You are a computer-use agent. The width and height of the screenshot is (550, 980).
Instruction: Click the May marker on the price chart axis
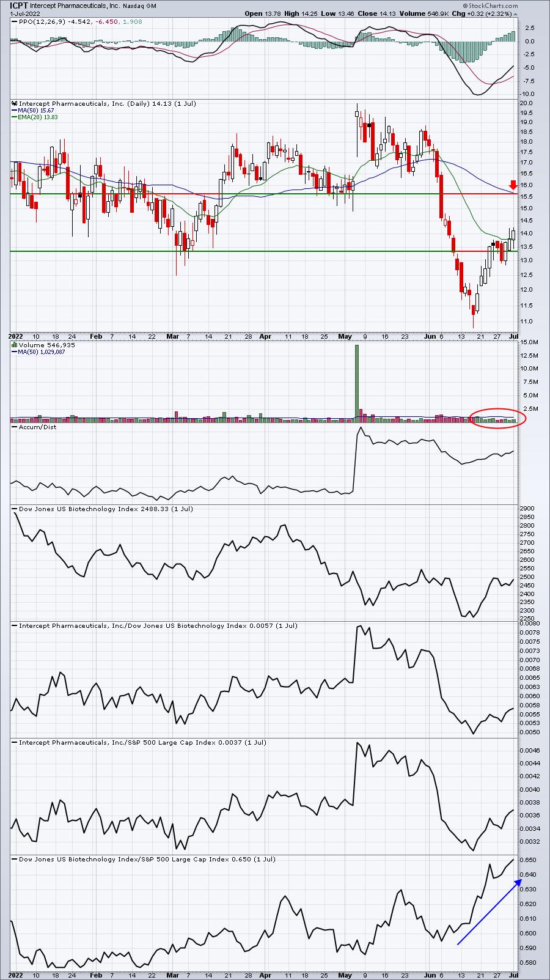pyautogui.click(x=345, y=336)
